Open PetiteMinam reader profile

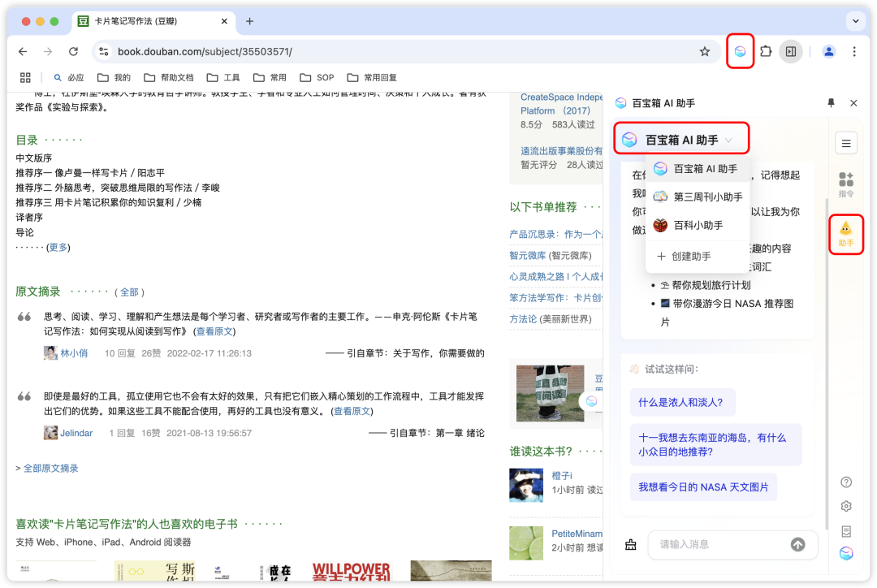pyautogui.click(x=577, y=534)
